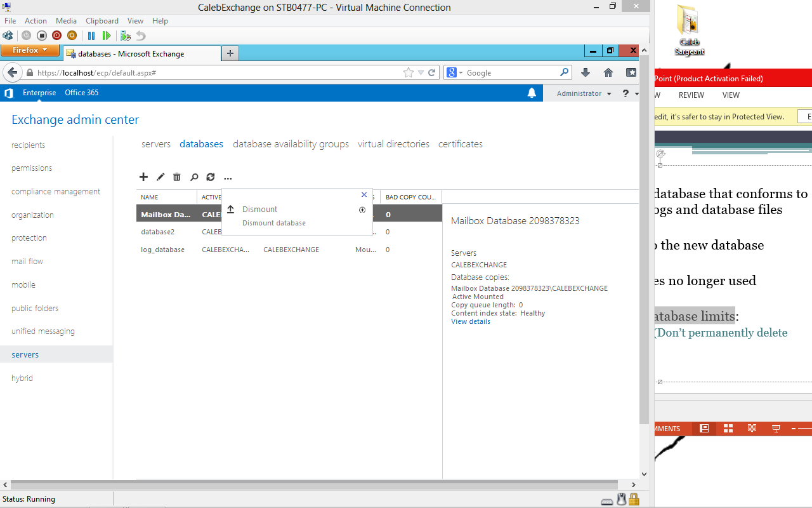The width and height of the screenshot is (812, 508).
Task: Open the Media menu
Action: (x=66, y=21)
